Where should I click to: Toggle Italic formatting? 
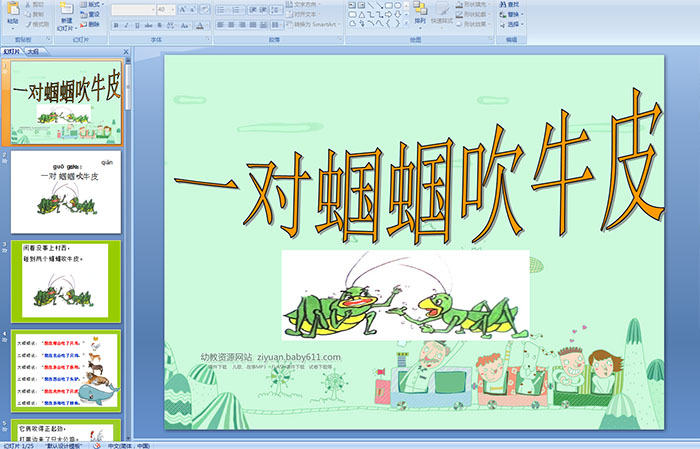pyautogui.click(x=126, y=25)
